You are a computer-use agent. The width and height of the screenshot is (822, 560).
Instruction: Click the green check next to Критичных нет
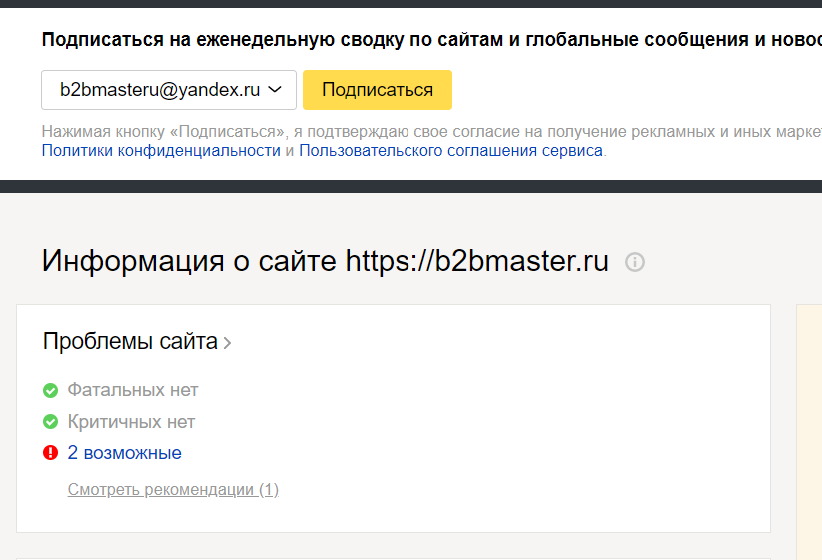51,422
